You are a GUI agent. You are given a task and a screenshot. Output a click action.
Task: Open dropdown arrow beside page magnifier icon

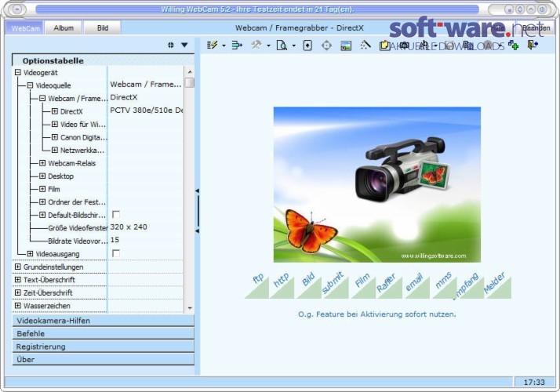294,45
